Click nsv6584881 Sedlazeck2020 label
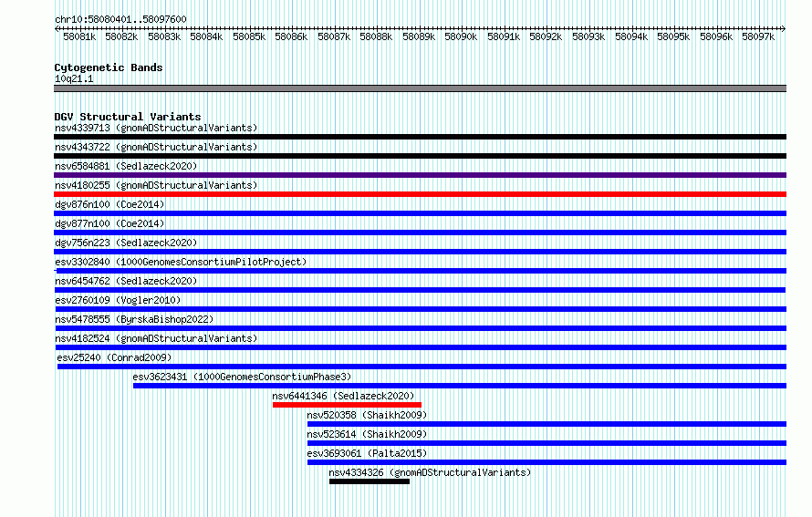Screen dimensions: 812x517 [x=126, y=166]
